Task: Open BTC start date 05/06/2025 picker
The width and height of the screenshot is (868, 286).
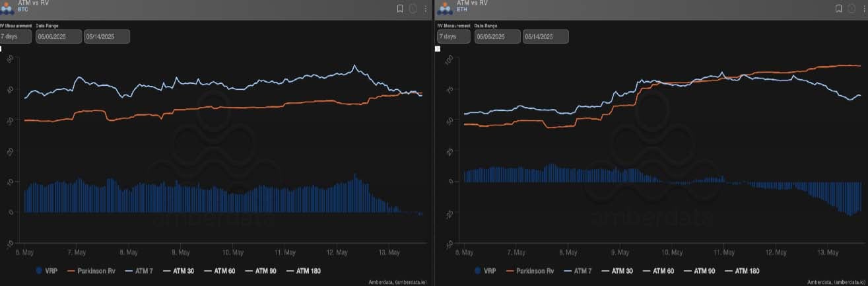Action: pos(58,37)
